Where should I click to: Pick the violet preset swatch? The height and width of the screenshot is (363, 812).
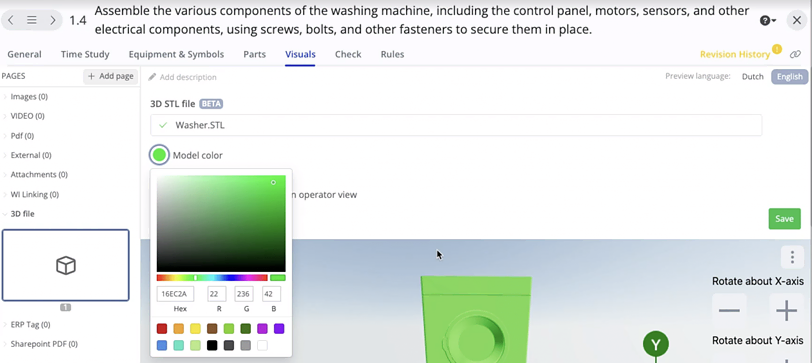pos(279,329)
